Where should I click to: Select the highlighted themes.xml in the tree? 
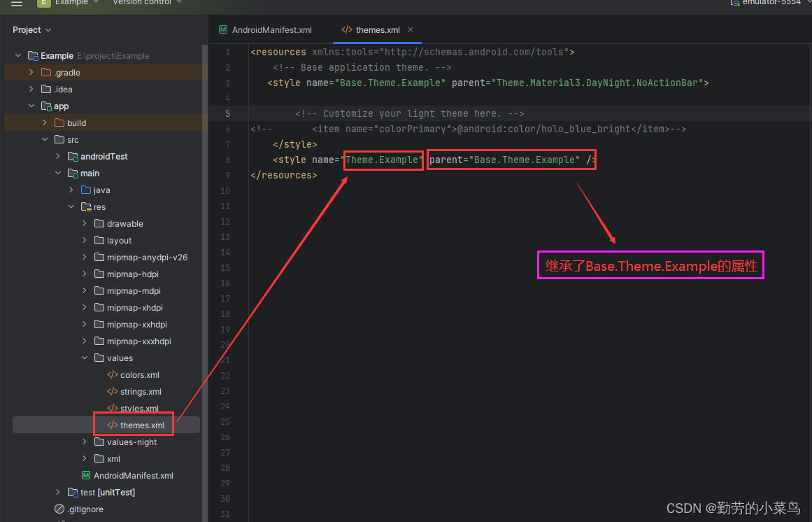tap(138, 424)
